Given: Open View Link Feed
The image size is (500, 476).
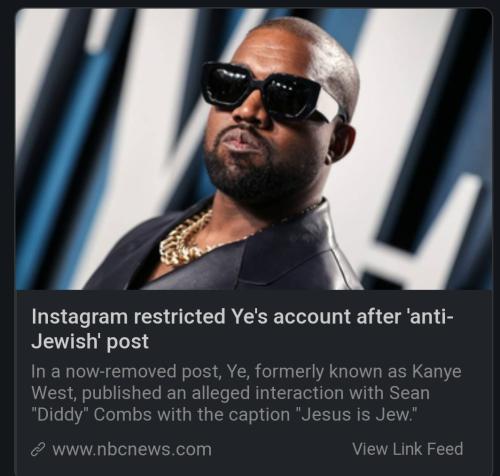Looking at the screenshot, I should [408, 449].
